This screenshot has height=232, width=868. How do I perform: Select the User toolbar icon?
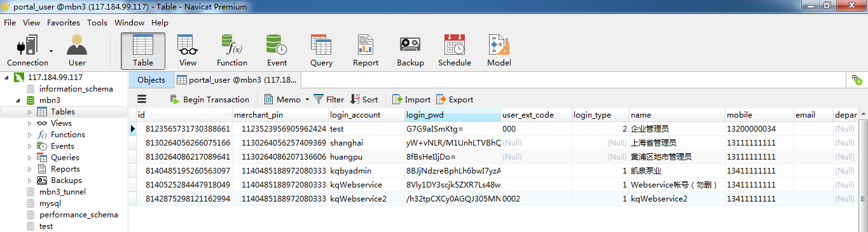pos(77,51)
